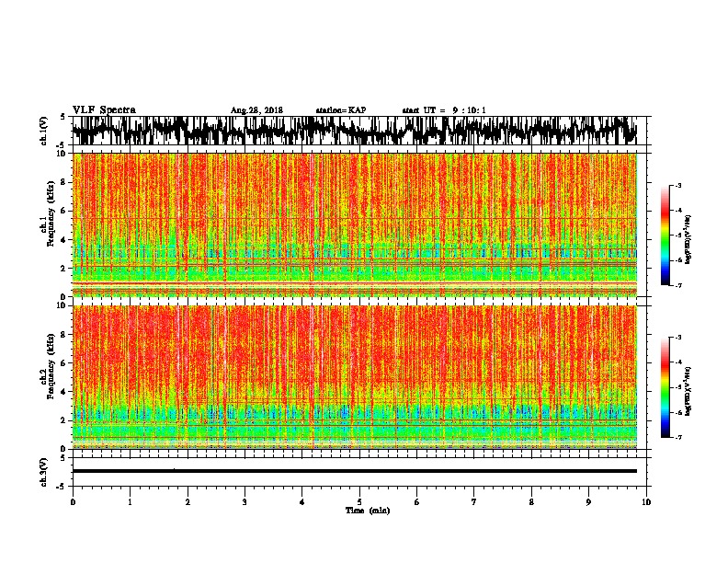Click the ch.1 voltage waveform plot
This screenshot has width=728, height=563.
click(x=354, y=131)
